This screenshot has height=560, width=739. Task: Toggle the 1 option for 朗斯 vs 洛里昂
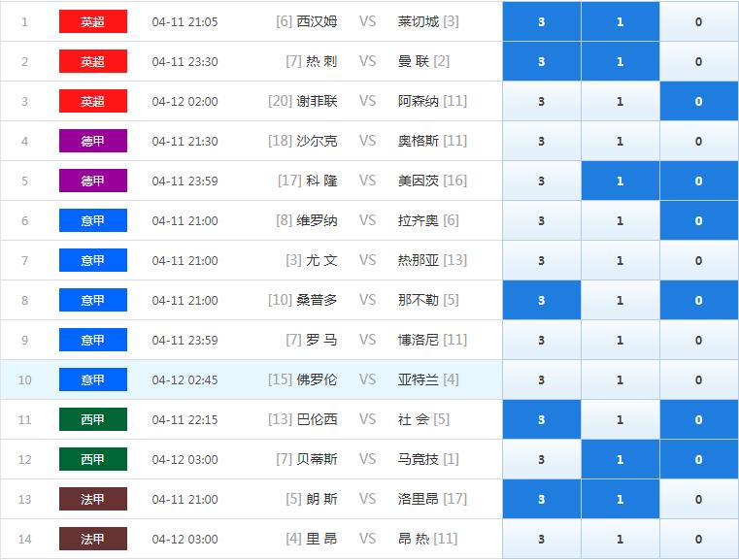(x=621, y=499)
